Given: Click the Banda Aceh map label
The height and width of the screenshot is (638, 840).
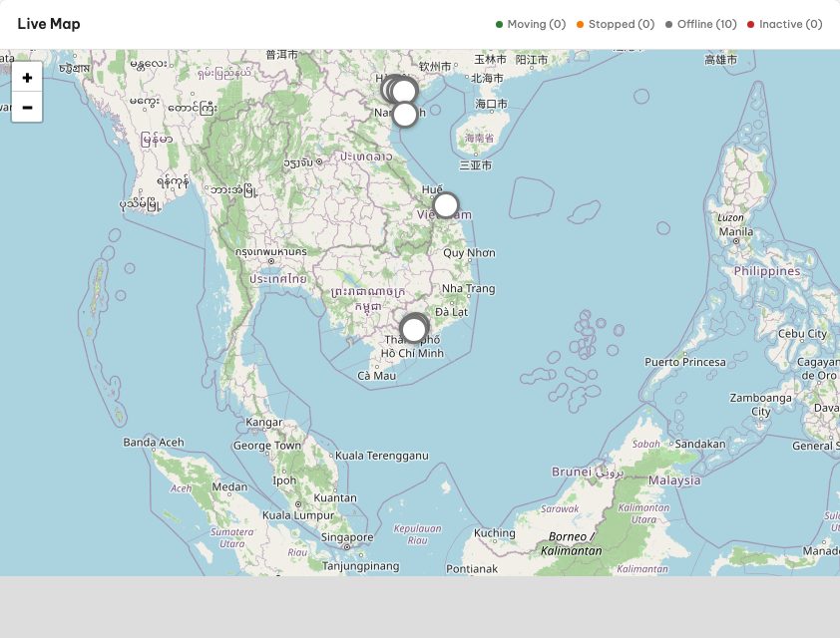Looking at the screenshot, I should coord(154,442).
